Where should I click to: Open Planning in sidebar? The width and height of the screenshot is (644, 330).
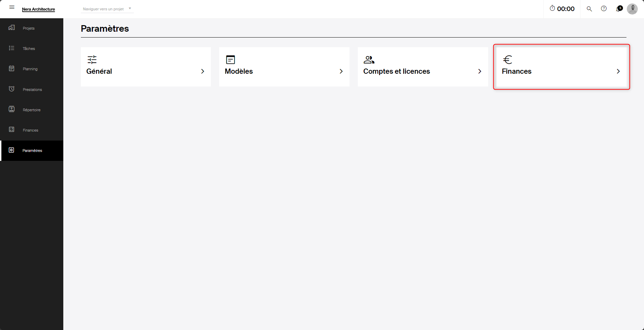pyautogui.click(x=30, y=69)
